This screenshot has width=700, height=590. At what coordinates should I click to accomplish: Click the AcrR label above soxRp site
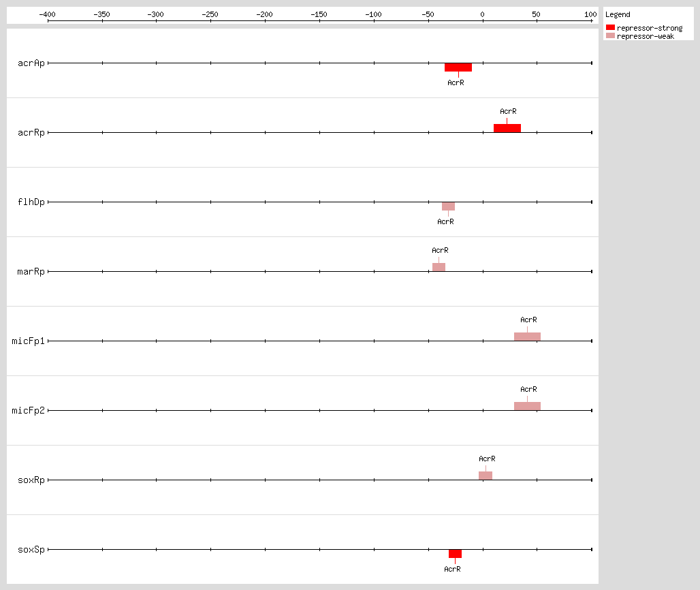pyautogui.click(x=487, y=459)
